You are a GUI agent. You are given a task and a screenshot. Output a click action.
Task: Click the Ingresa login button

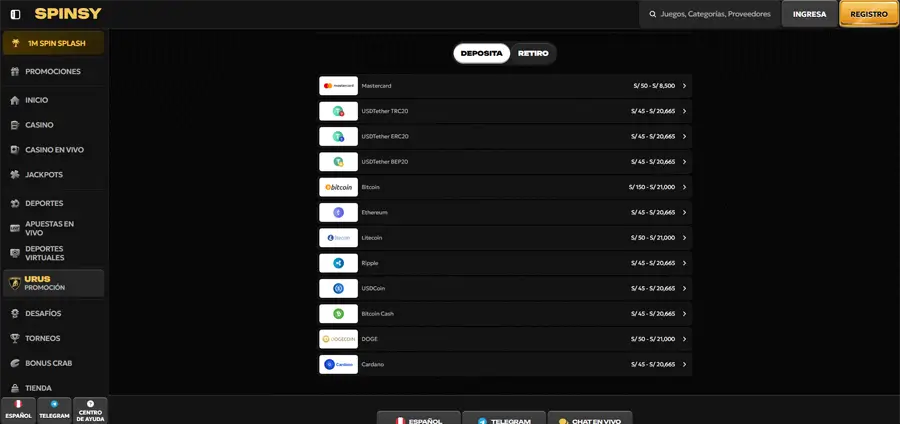pos(809,14)
